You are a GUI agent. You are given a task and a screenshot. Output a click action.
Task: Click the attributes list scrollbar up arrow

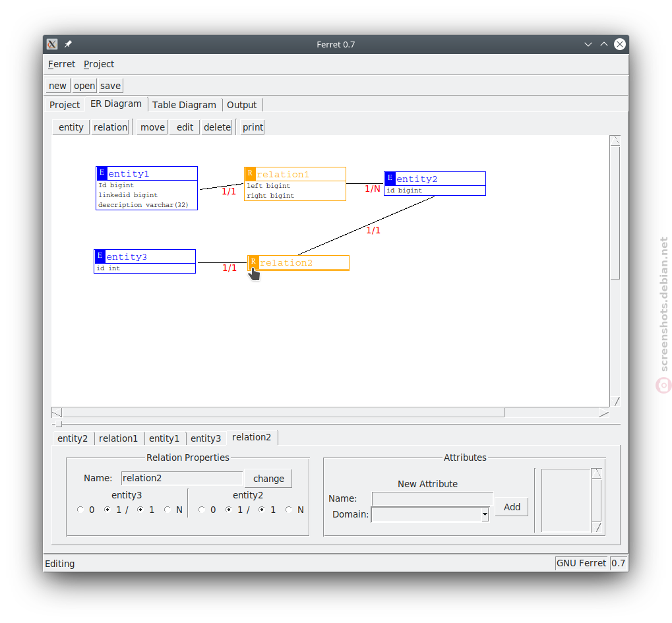[x=597, y=473]
